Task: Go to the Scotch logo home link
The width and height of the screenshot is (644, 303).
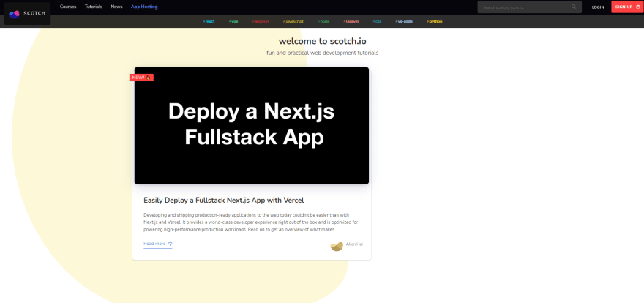Action: pos(27,14)
